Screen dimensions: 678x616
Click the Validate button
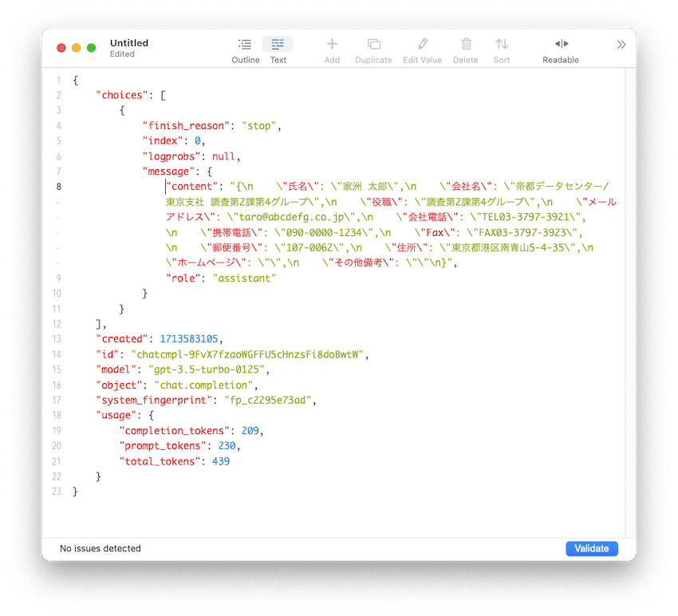[592, 548]
